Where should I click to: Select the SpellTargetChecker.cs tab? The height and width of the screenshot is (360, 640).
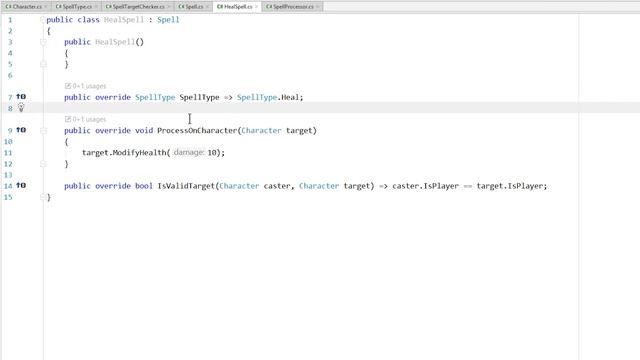tap(138, 7)
